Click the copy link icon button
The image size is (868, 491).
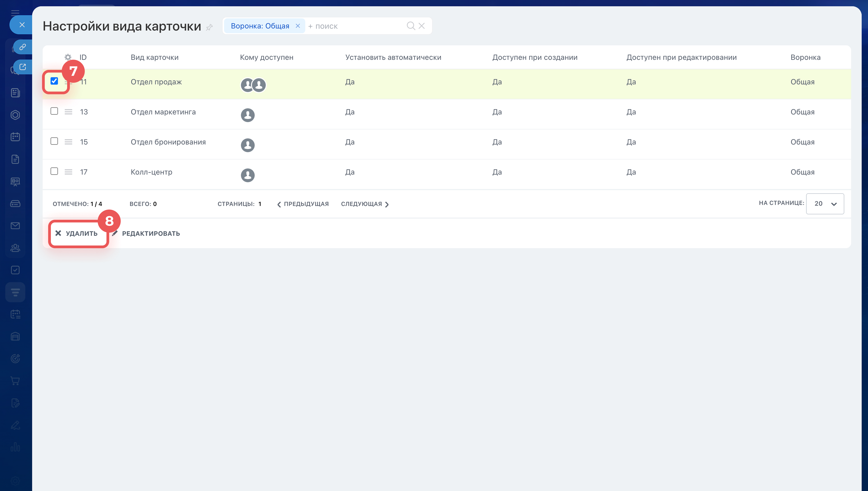click(x=23, y=47)
